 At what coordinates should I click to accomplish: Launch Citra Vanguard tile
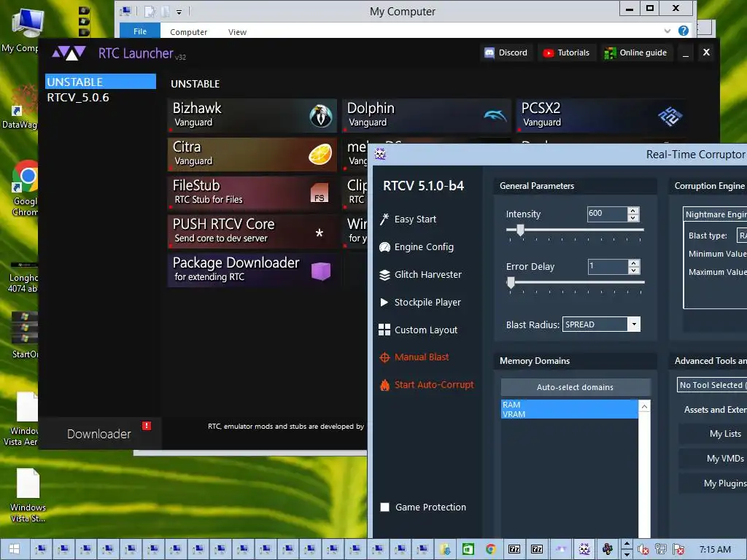tap(252, 155)
